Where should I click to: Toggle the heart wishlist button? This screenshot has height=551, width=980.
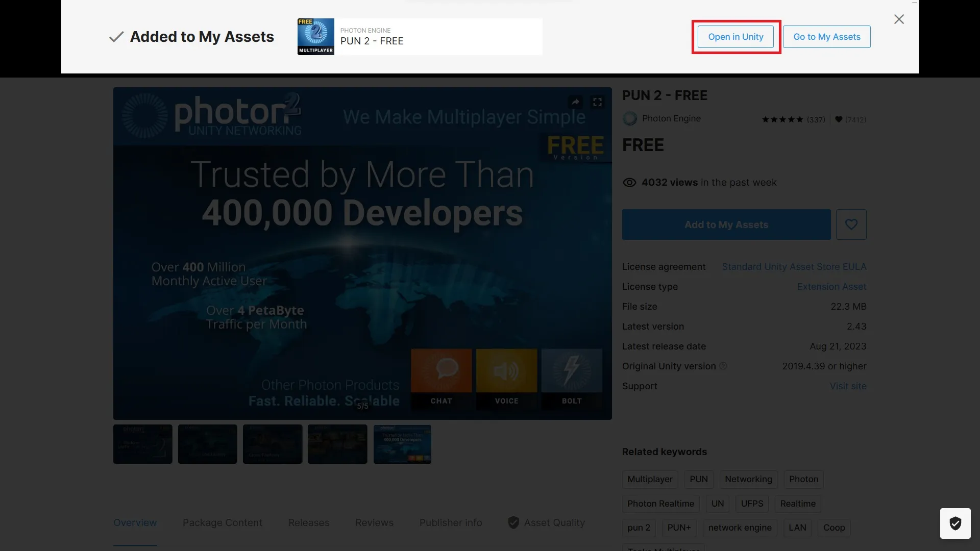click(851, 224)
